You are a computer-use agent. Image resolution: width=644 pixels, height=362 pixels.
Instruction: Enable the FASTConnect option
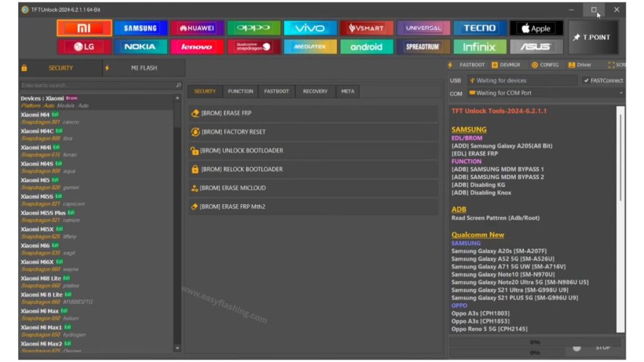(603, 80)
